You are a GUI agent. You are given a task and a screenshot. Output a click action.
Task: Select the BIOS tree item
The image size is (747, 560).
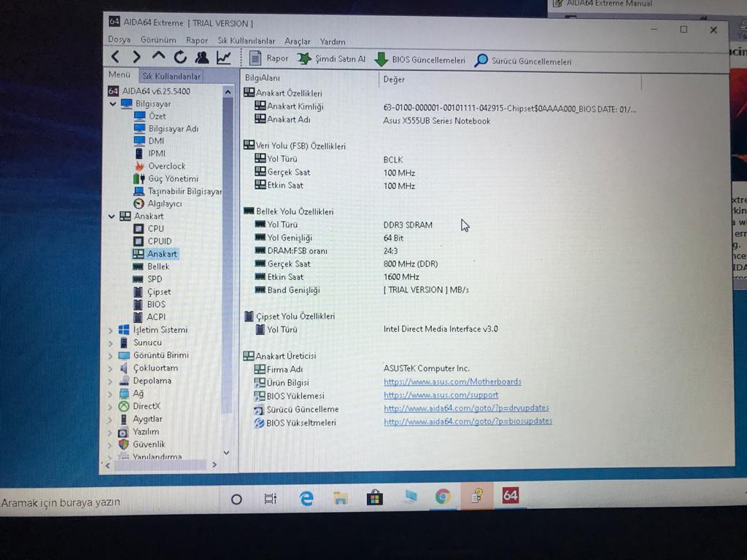[149, 304]
